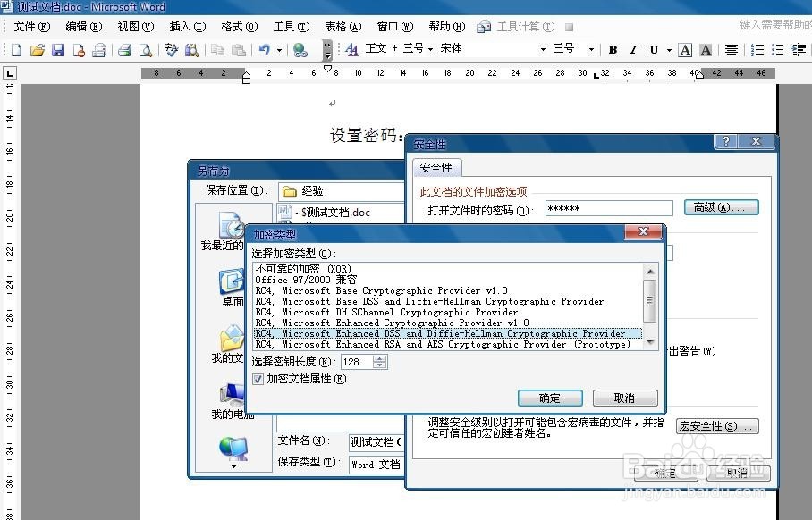Click the distributed alignment icon
812x520 pixels.
click(x=732, y=50)
